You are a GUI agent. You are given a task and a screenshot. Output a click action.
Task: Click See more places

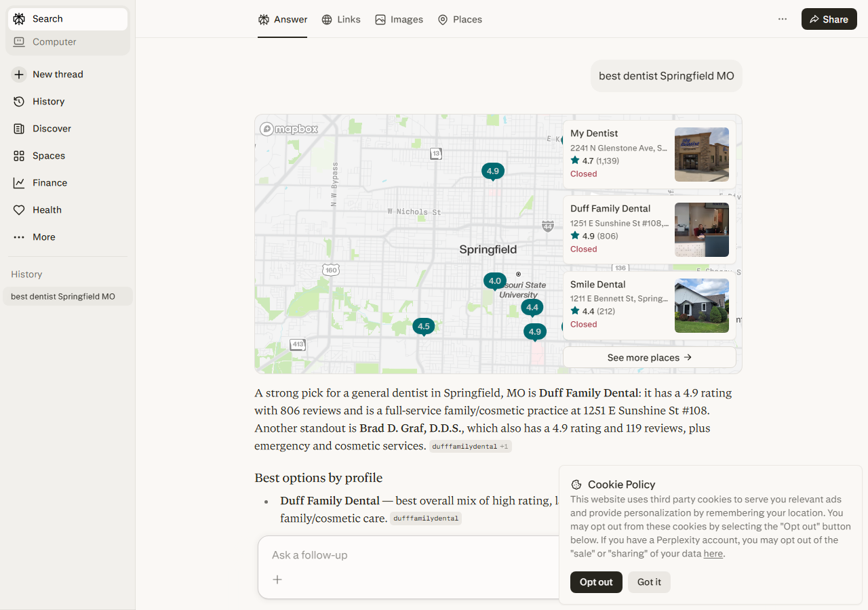point(650,357)
